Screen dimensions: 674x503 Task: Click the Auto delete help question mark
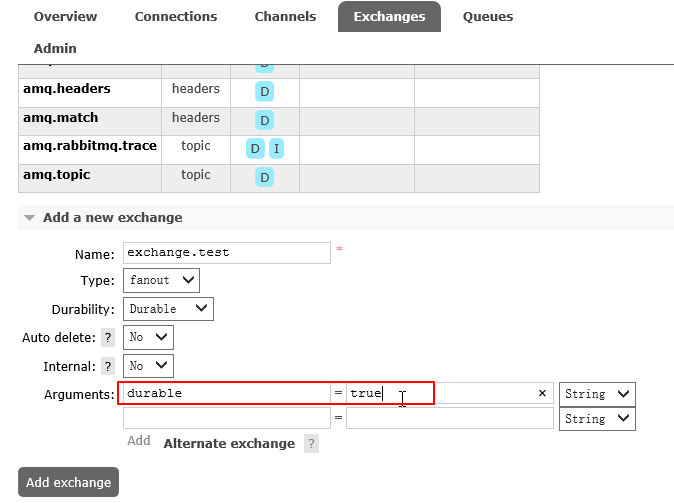(108, 338)
